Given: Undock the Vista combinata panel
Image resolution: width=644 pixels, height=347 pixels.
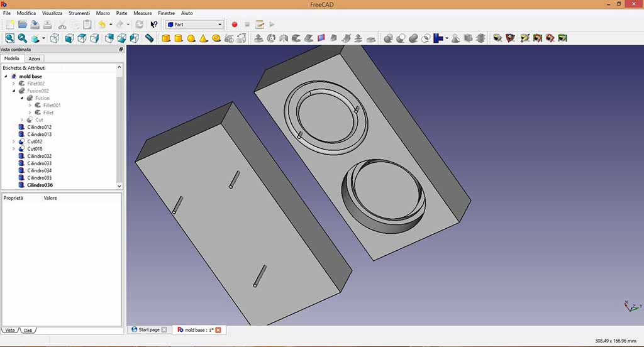Looking at the screenshot, I should [x=121, y=49].
